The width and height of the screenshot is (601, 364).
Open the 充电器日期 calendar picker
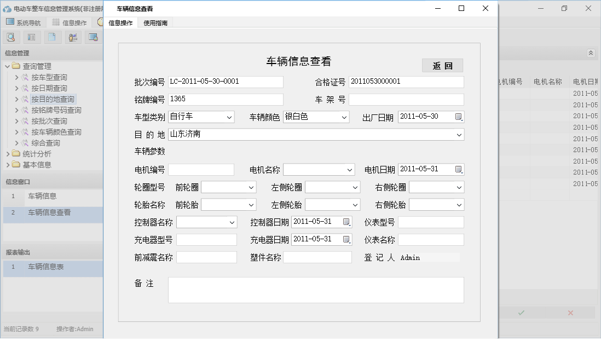click(x=346, y=239)
